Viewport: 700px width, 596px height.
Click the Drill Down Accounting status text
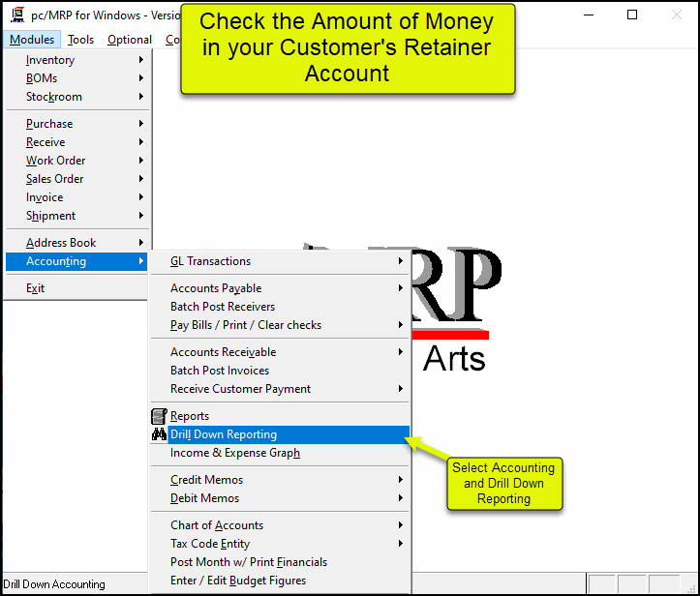54,584
